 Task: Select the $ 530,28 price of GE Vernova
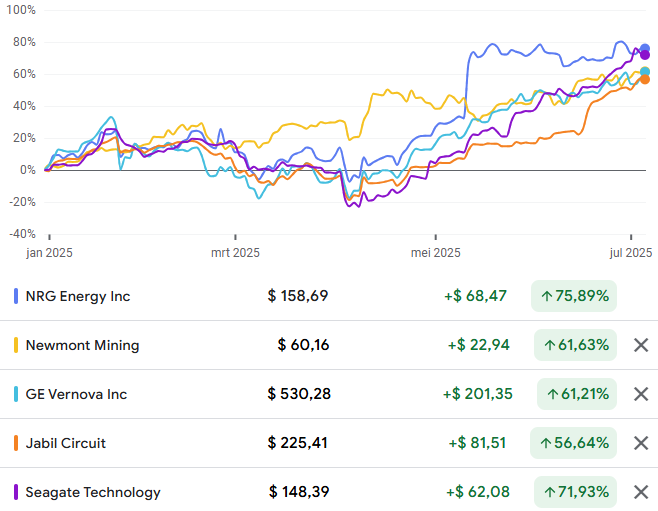tap(299, 394)
